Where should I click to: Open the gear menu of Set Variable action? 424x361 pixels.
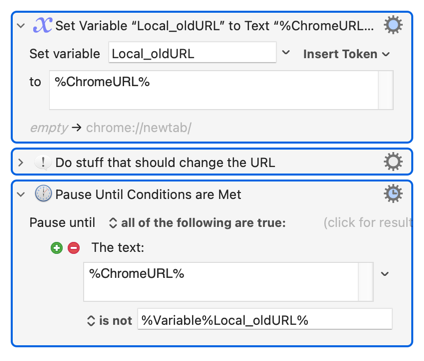393,25
